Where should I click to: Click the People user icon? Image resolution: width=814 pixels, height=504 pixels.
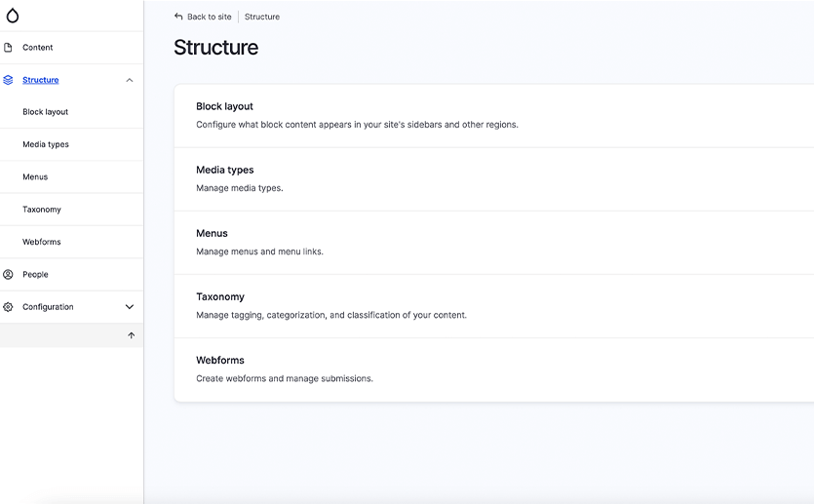(x=9, y=274)
